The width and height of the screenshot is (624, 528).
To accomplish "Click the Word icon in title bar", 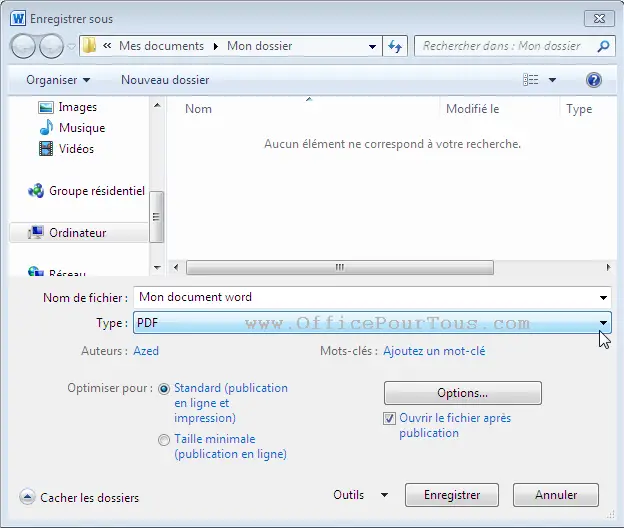I will (18, 19).
